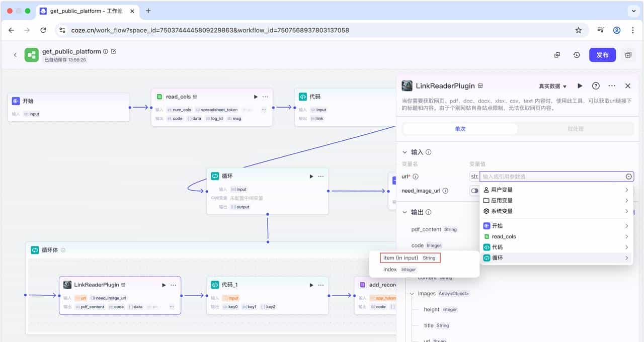Screen dimensions: 644x342
Task: Toggle the need_image_url switch
Action: (x=474, y=191)
